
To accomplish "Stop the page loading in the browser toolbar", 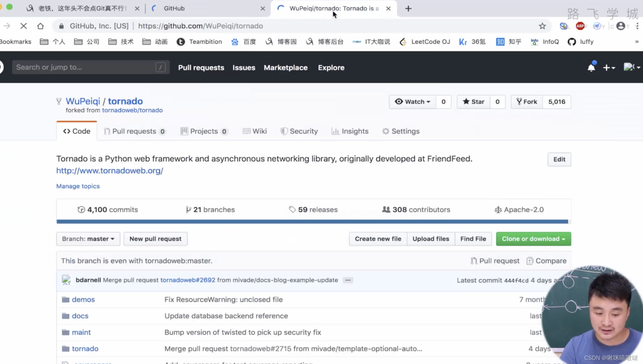I will point(23,26).
